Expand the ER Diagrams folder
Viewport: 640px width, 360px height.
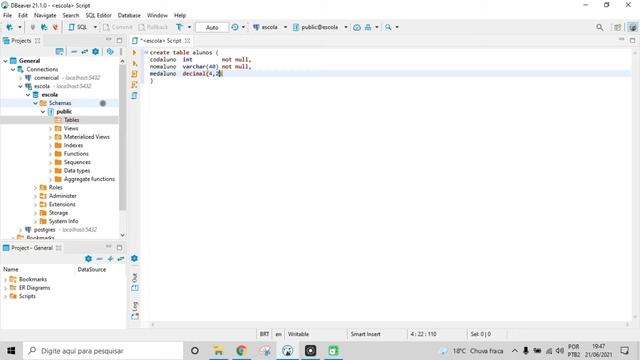[5, 288]
